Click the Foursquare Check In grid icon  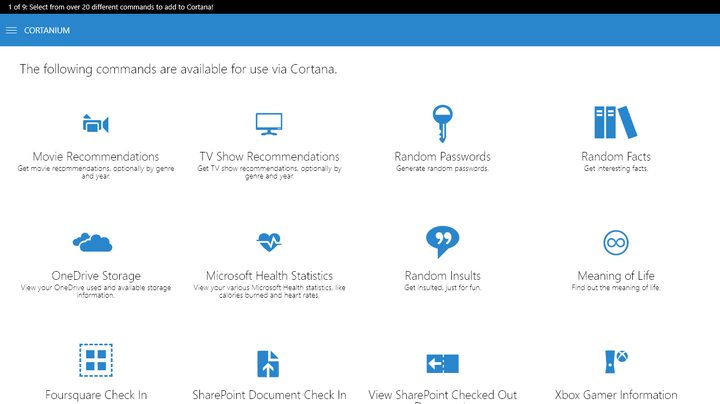(x=96, y=360)
